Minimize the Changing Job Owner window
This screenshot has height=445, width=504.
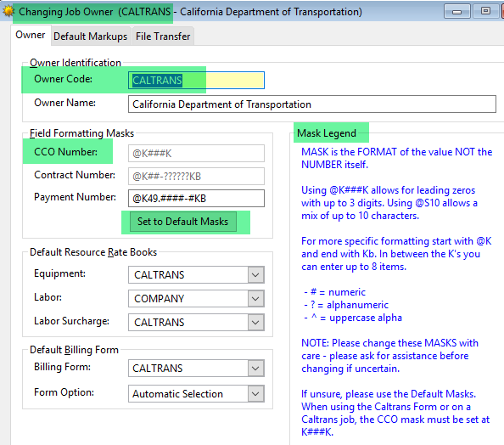pyautogui.click(x=456, y=12)
